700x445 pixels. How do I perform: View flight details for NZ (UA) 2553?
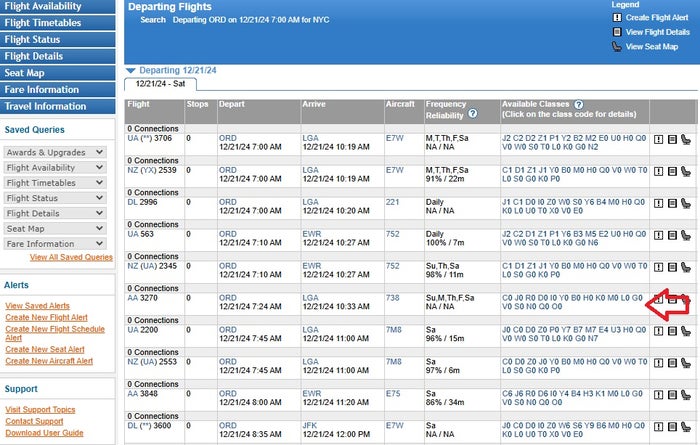point(672,363)
